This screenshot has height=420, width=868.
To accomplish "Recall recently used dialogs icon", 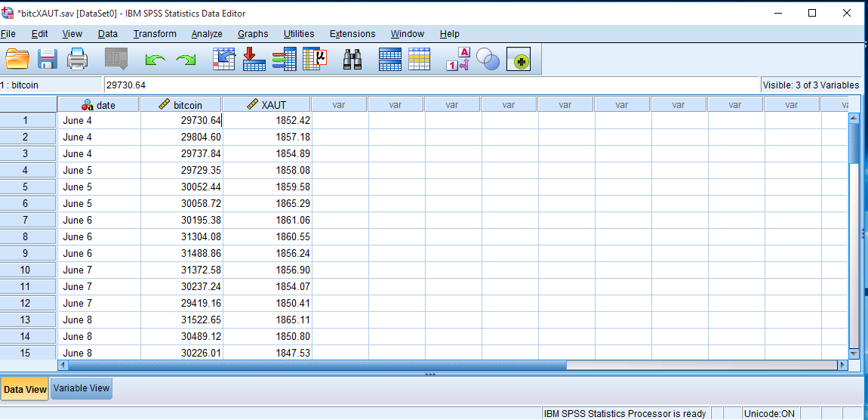I will click(x=116, y=59).
